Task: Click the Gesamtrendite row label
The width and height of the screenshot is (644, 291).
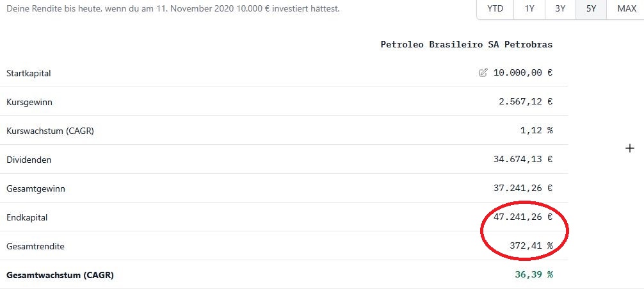Action: 35,246
